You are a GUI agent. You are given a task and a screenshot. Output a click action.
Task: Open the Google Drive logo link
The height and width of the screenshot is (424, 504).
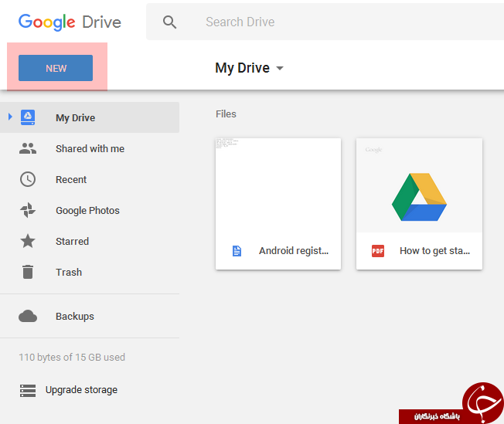click(x=70, y=22)
